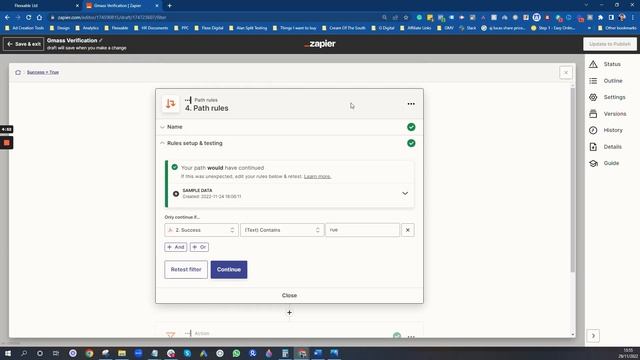Screen dimensions: 640x360
Task: Open the 2. Success field dropdown
Action: coord(201,230)
